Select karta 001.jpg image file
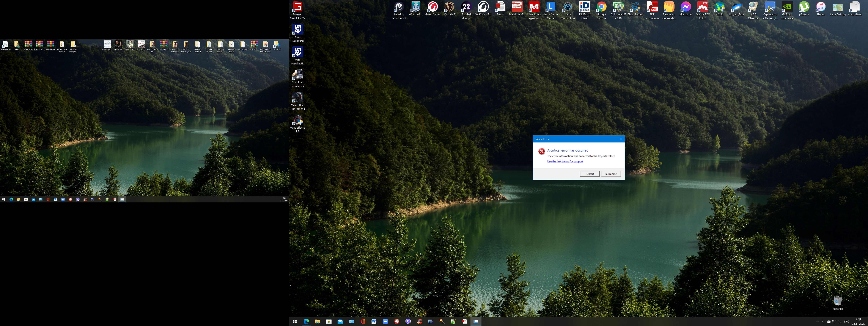868x326 pixels. [x=837, y=9]
